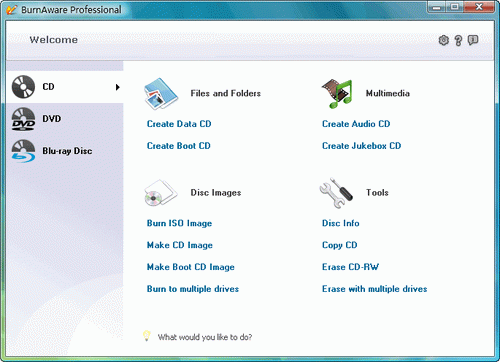Click the Disc Images heading
Screen dimensions: 500x362
tap(216, 193)
